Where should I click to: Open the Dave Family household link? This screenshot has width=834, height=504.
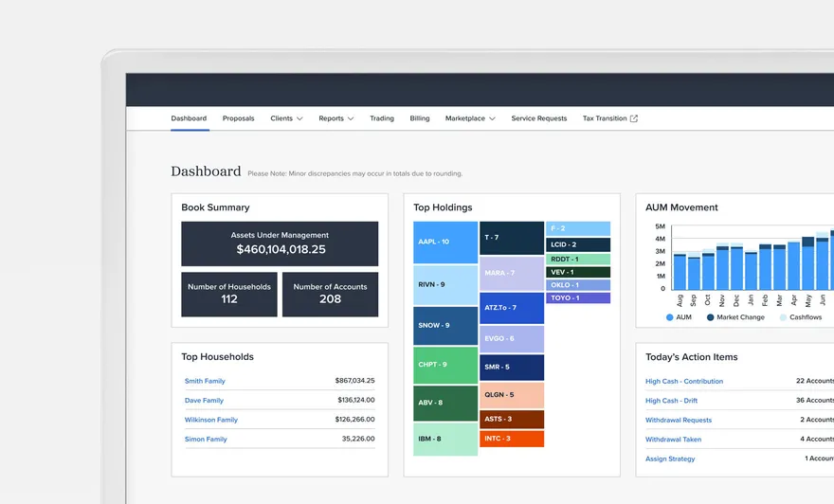coord(204,401)
